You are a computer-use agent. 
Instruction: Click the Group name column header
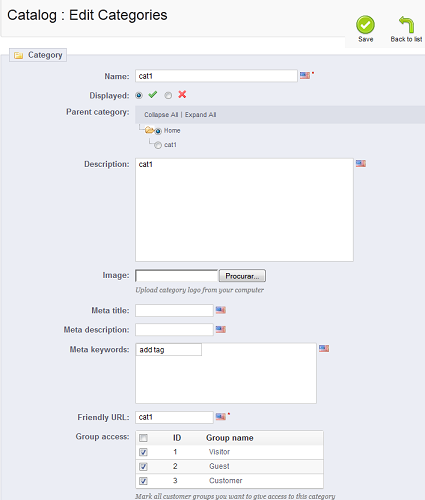[230, 438]
